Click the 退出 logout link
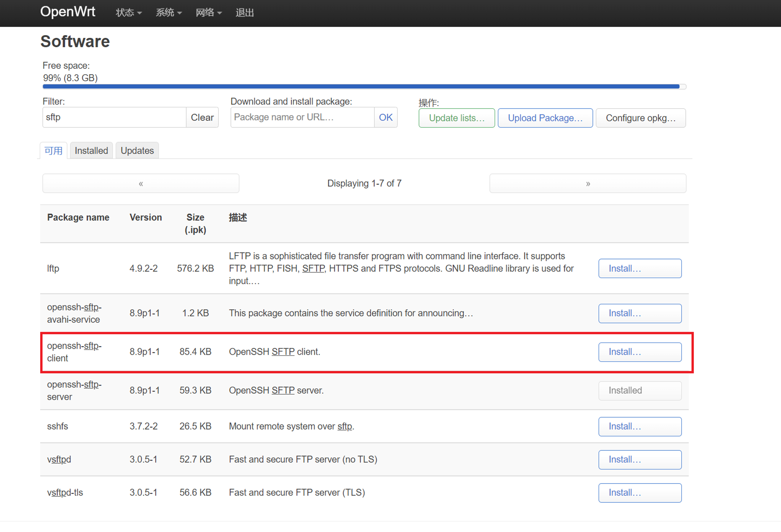Screen dimensions: 781x532 [x=245, y=13]
